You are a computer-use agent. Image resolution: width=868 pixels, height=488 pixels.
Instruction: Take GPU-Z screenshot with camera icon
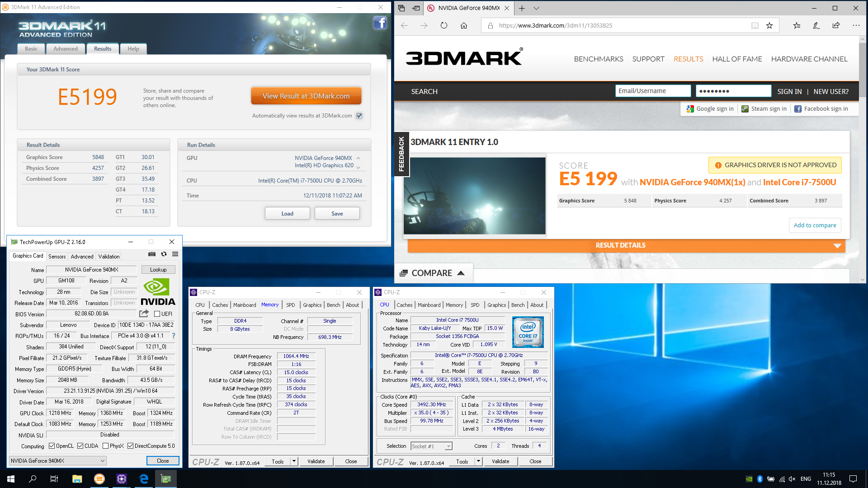point(152,254)
